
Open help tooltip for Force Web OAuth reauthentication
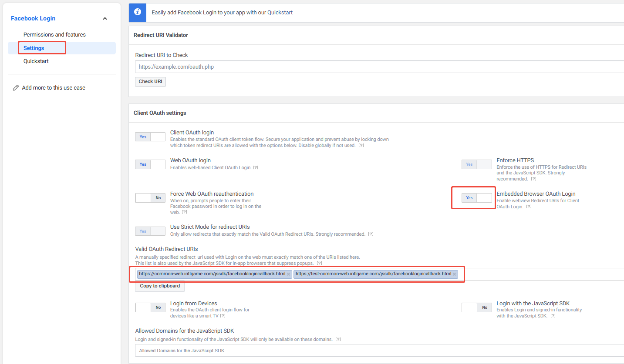(x=185, y=212)
